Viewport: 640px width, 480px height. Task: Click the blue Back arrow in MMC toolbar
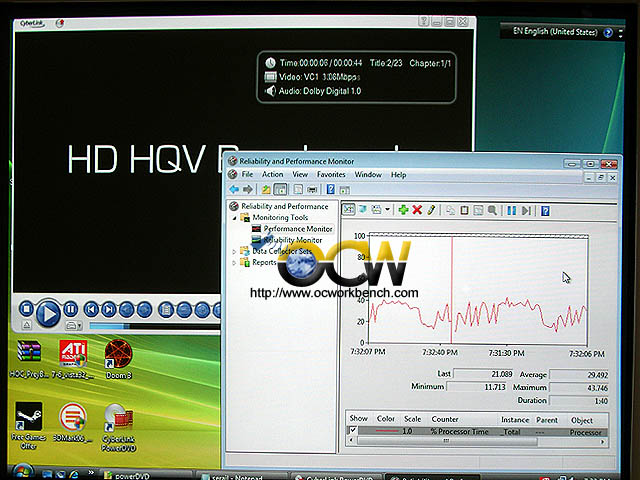[234, 189]
